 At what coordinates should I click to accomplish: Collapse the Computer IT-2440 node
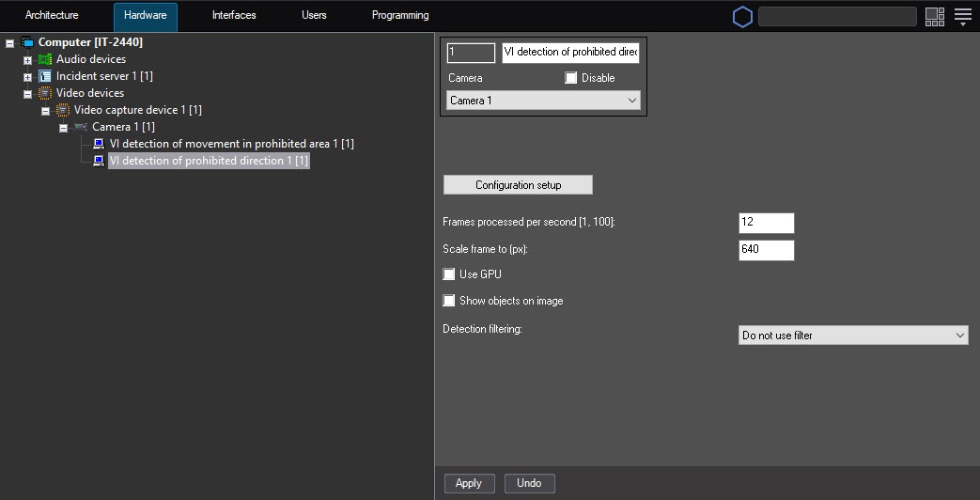9,44
